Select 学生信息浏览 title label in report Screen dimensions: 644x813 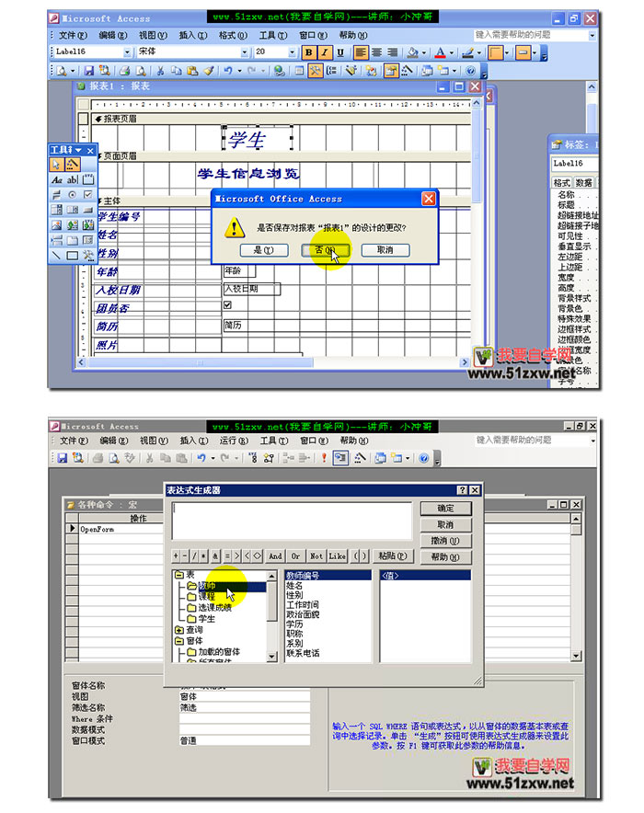248,173
